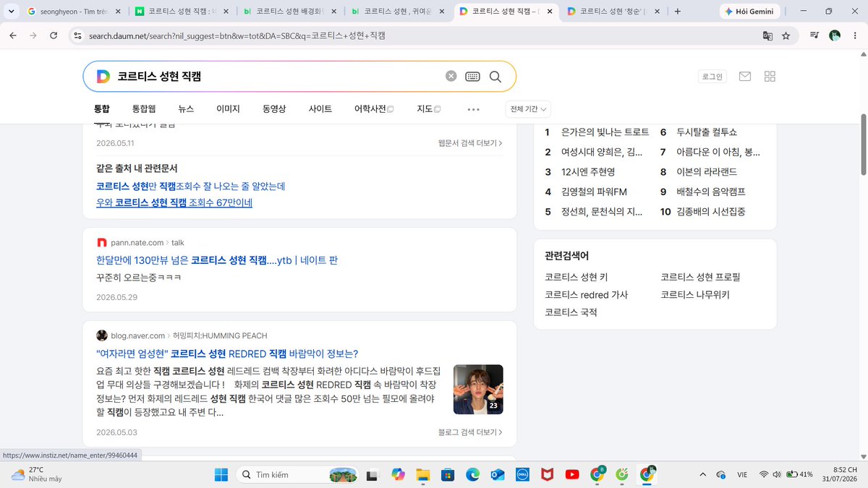Open tab search dropdown arrow
This screenshot has height=488, width=868.
tap(10, 12)
